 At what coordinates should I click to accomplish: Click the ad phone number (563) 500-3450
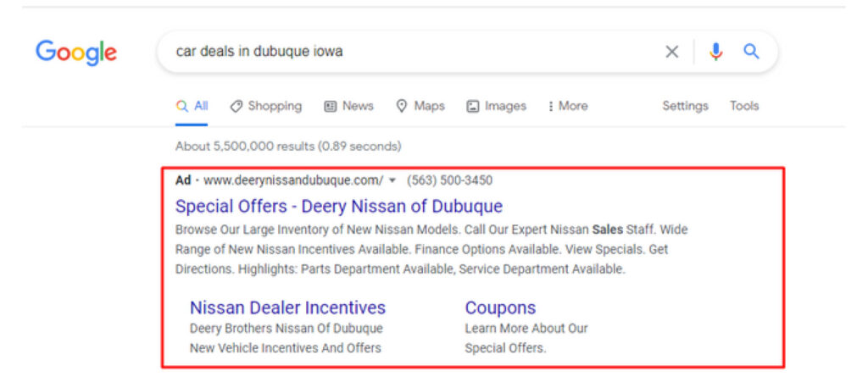click(449, 180)
